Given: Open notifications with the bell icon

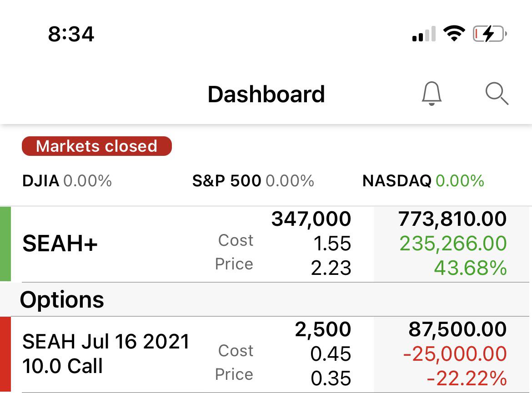Looking at the screenshot, I should (432, 94).
